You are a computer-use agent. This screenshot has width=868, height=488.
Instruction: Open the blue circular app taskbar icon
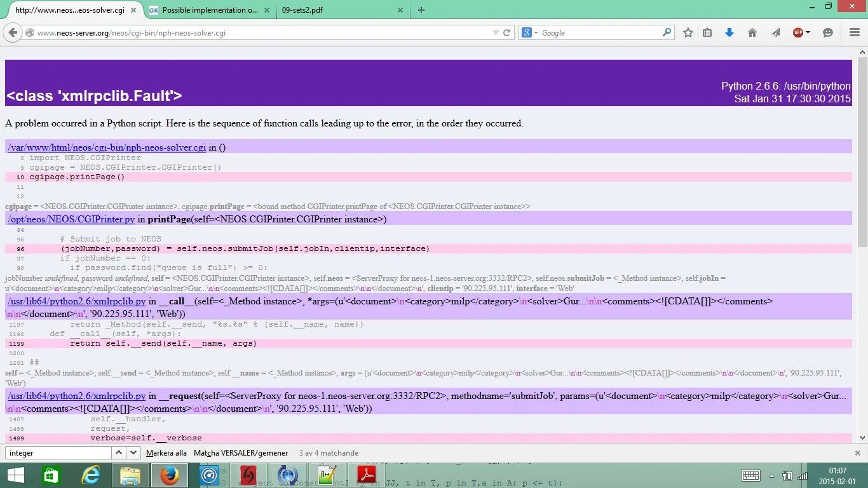coord(209,475)
